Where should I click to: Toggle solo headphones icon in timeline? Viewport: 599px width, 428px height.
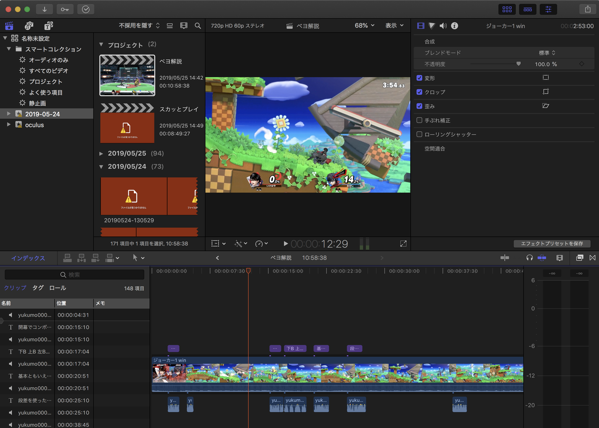pos(529,258)
